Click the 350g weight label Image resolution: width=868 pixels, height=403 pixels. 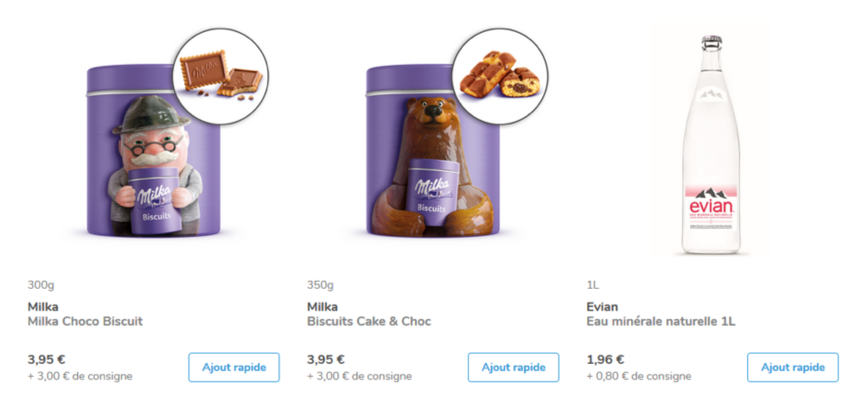pyautogui.click(x=321, y=285)
